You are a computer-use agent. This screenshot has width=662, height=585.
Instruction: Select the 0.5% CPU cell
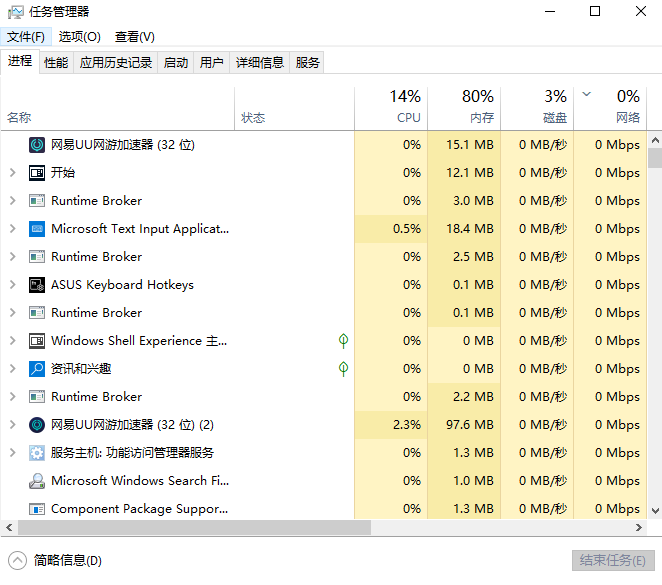(x=391, y=229)
